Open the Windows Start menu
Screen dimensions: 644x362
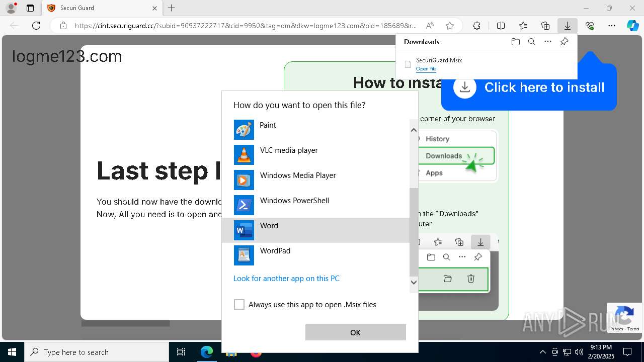[x=12, y=352]
